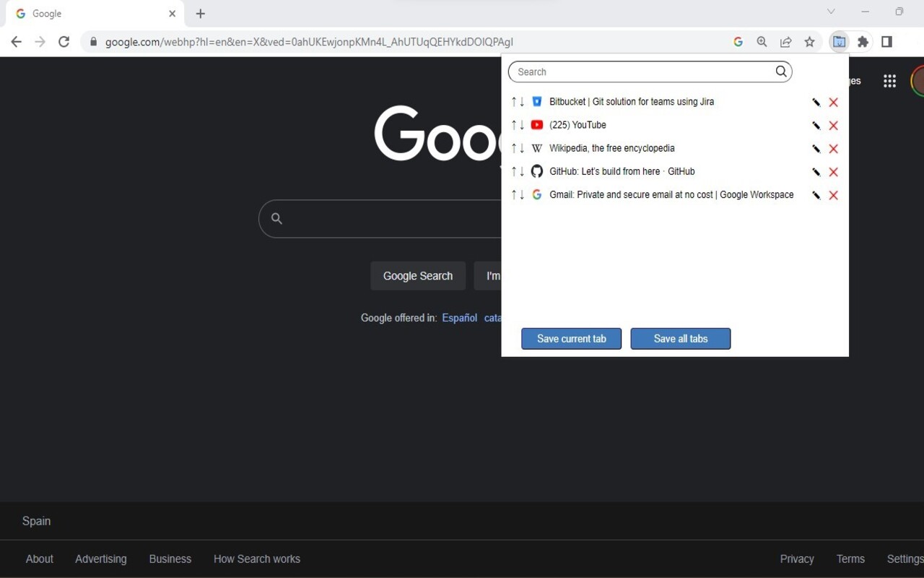Open the About footer link

(40, 559)
